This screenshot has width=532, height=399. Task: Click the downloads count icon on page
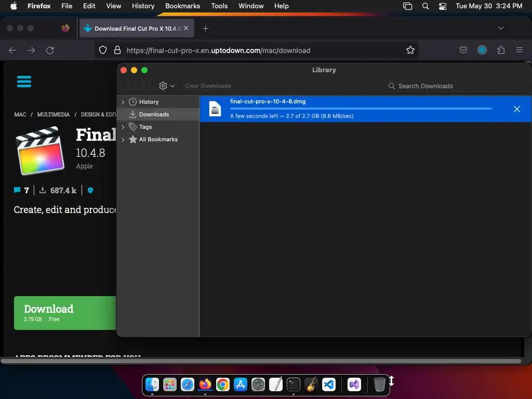[x=43, y=190]
